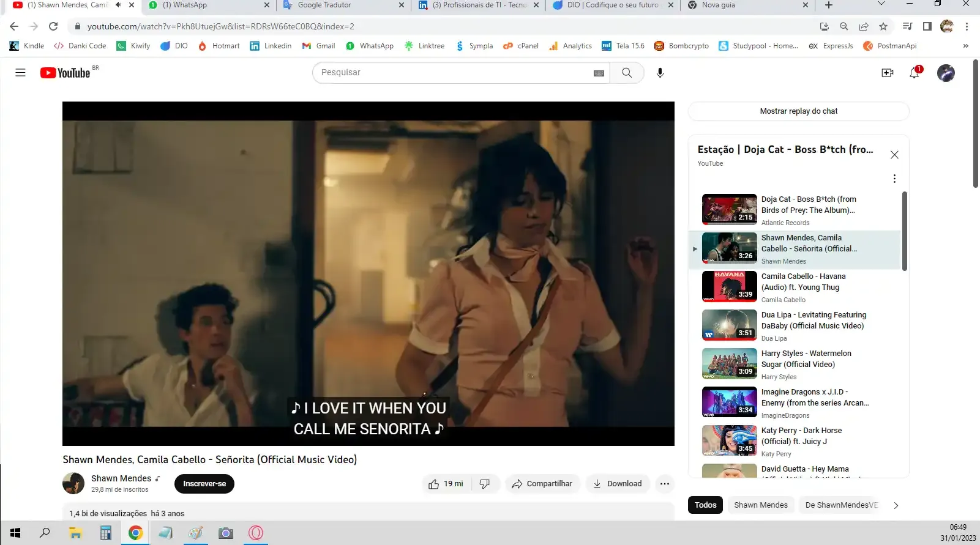
Task: Share this page from address bar icon
Action: (864, 26)
